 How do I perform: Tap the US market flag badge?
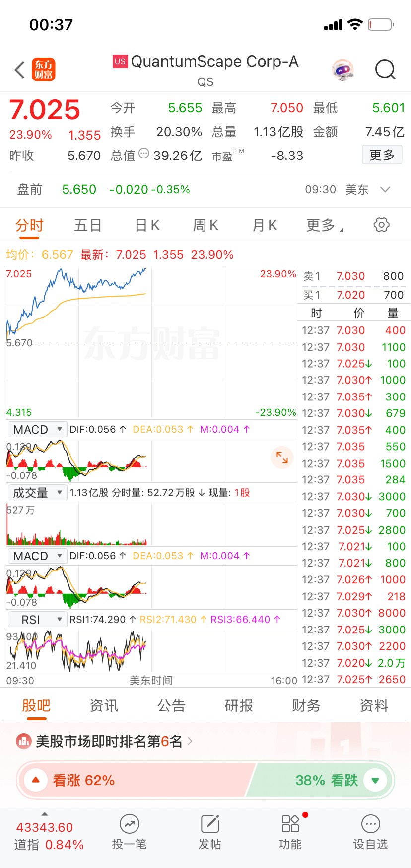coord(120,62)
